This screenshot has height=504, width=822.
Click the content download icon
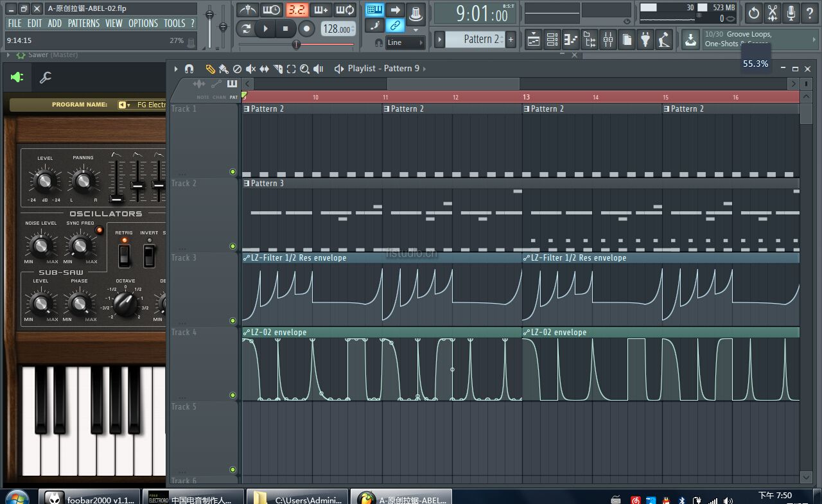[690, 40]
